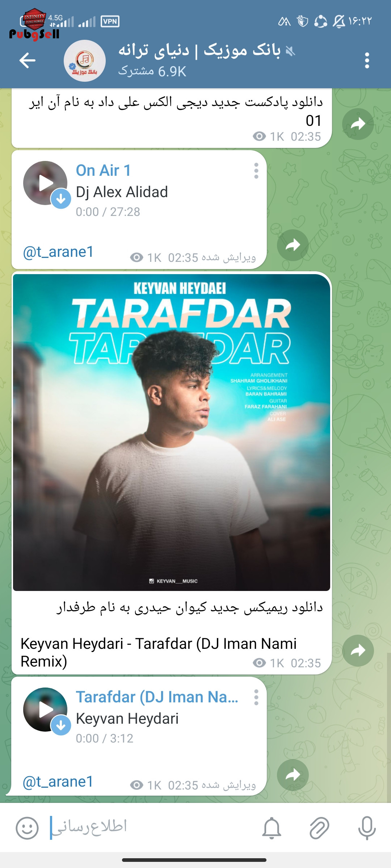Forward the On Air 1 audio message
The height and width of the screenshot is (868, 391).
click(x=293, y=245)
